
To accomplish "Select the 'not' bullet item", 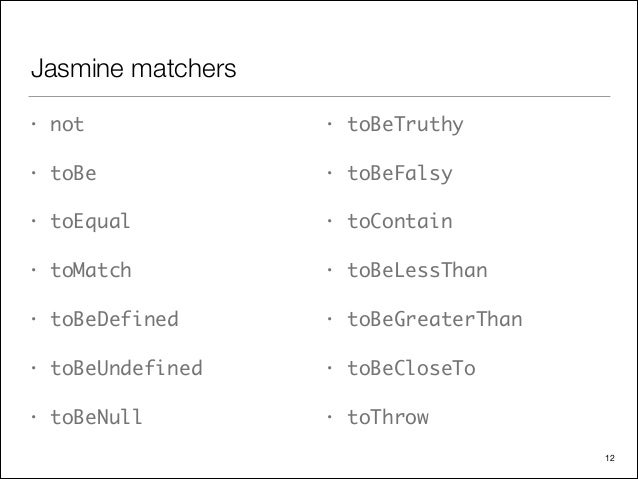I will (x=67, y=125).
